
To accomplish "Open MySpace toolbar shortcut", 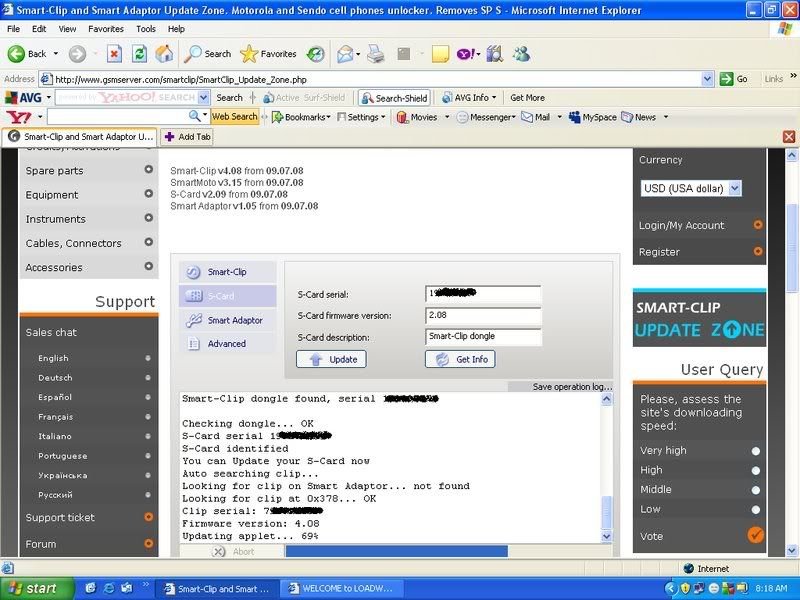I will click(x=592, y=117).
